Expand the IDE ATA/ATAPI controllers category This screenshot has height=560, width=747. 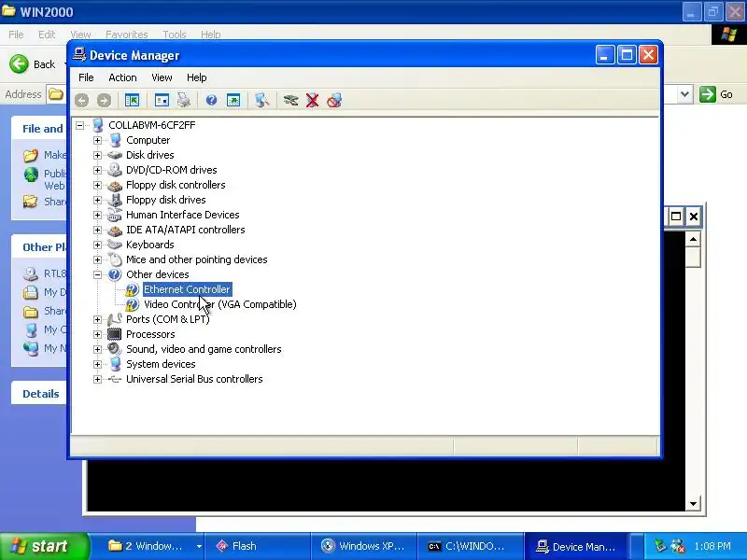click(x=98, y=230)
